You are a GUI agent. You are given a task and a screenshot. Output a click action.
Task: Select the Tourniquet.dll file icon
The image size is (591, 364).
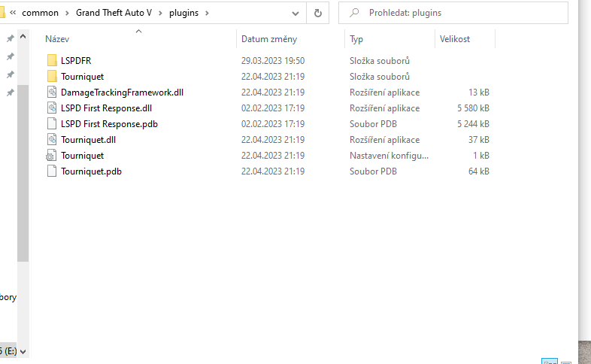coord(52,139)
